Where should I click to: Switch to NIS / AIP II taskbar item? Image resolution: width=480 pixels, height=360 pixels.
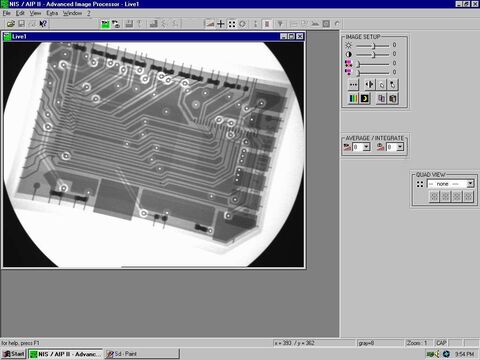point(65,354)
